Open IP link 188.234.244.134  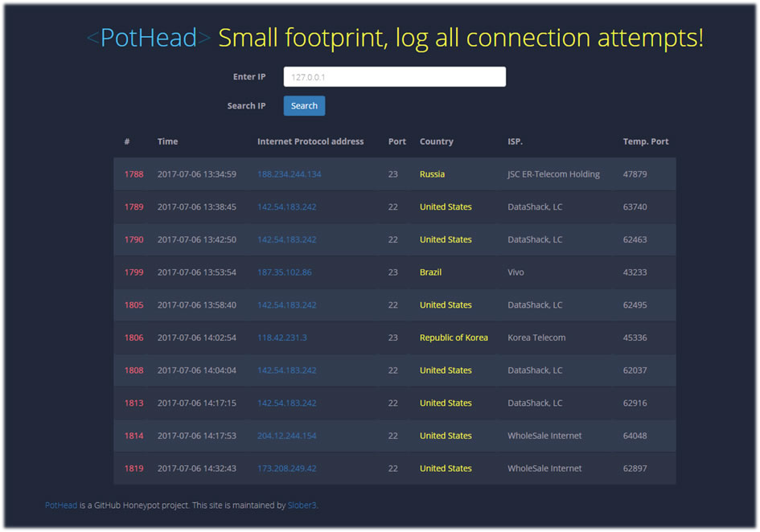coord(289,174)
